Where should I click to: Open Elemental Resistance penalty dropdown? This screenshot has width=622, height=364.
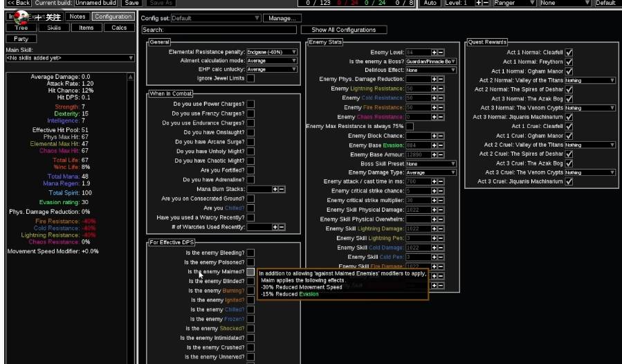click(272, 52)
